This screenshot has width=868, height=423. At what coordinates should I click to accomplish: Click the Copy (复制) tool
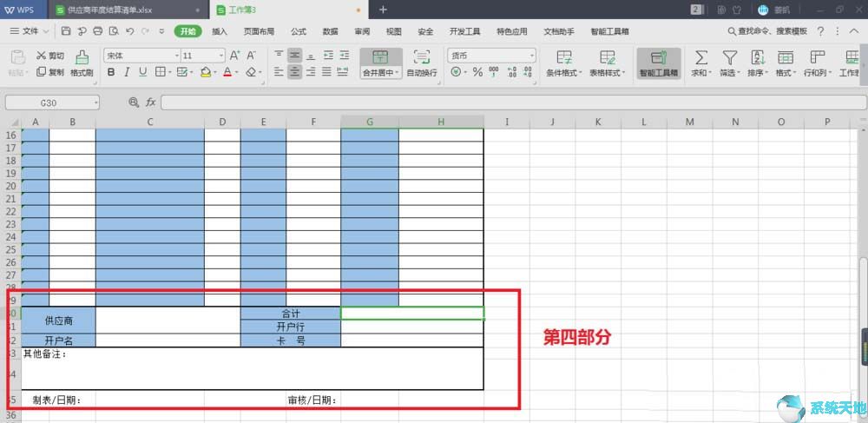pos(50,72)
